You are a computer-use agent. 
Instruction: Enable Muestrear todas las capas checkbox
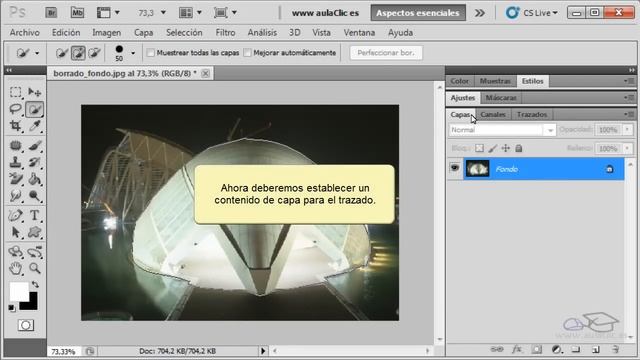[x=151, y=53]
